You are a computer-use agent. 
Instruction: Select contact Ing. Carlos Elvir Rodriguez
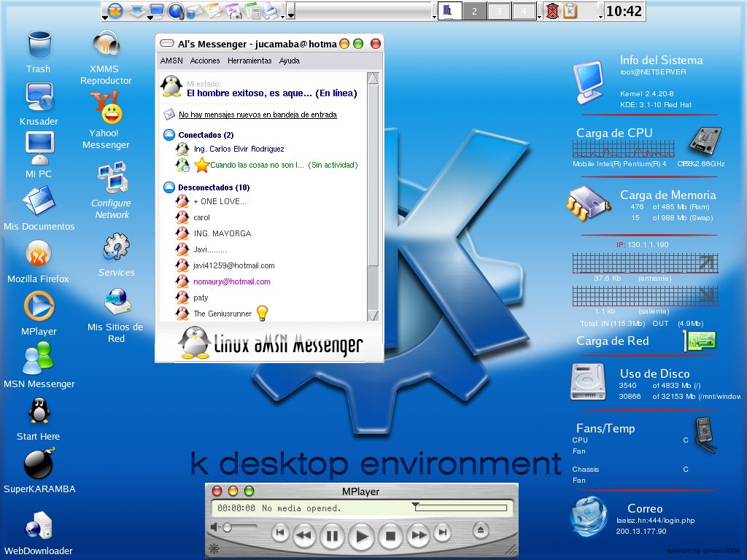(x=239, y=149)
